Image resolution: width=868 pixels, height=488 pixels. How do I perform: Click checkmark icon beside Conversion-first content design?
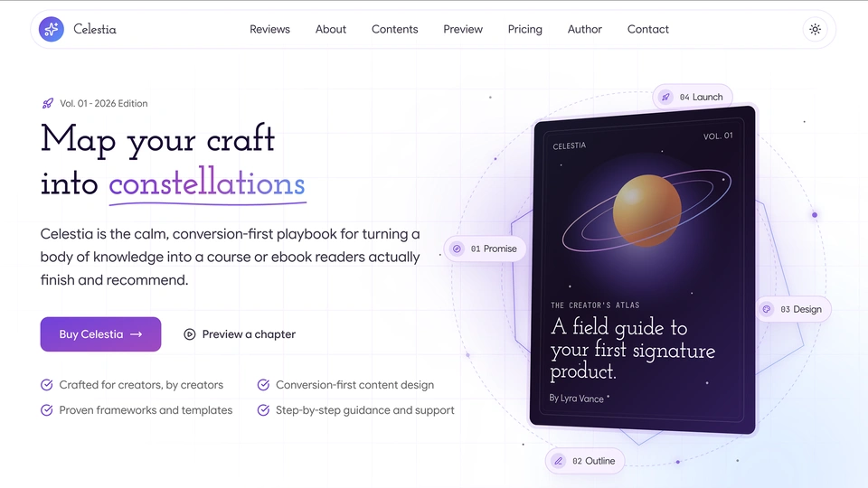(263, 385)
